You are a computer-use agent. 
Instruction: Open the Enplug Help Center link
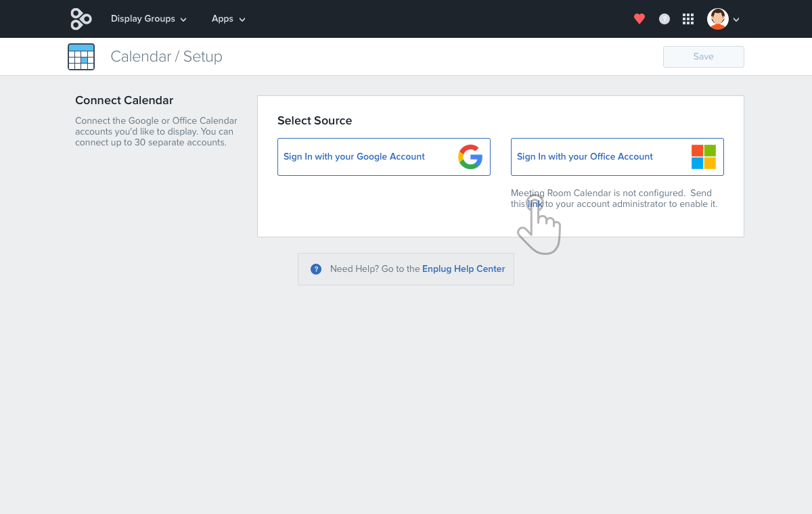point(464,269)
